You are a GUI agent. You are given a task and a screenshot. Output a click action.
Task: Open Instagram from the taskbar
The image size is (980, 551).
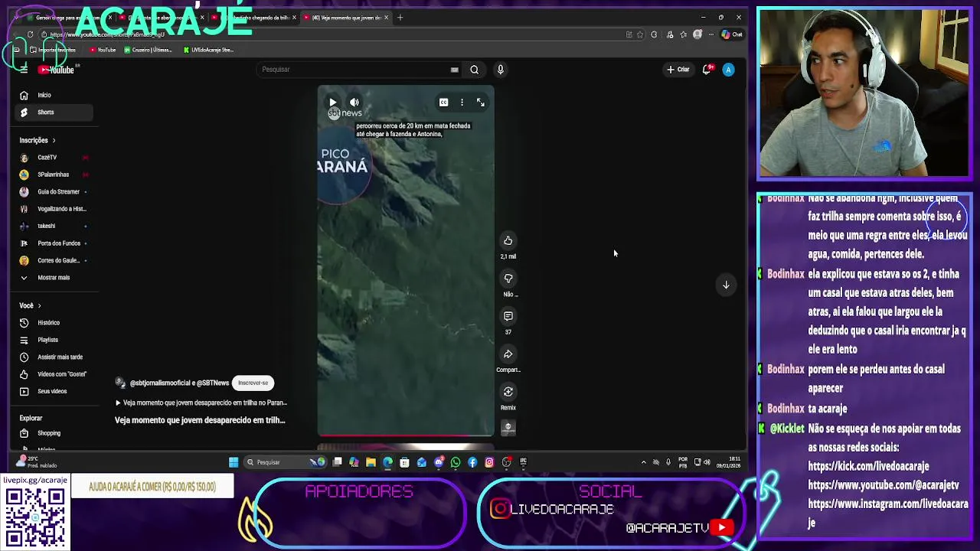coord(489,462)
